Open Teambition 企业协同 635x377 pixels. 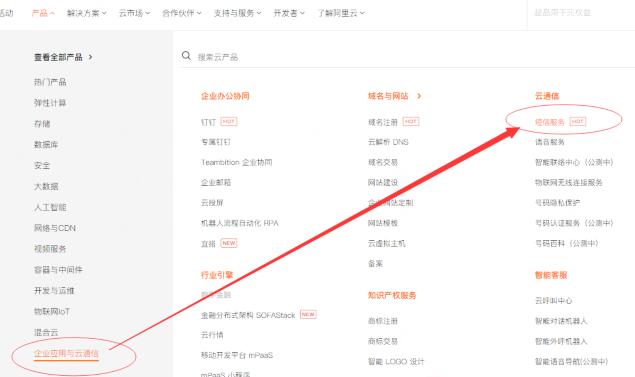tap(237, 162)
